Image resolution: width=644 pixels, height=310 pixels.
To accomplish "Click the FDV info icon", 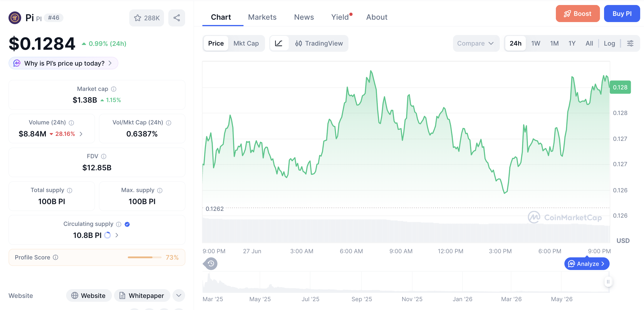I will click(x=104, y=156).
